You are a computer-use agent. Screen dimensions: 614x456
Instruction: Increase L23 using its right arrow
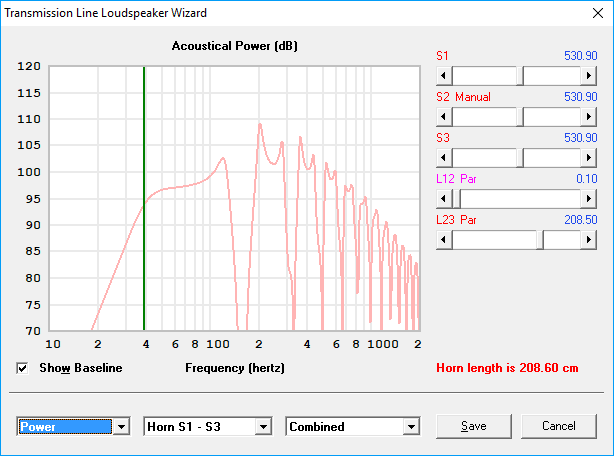589,240
